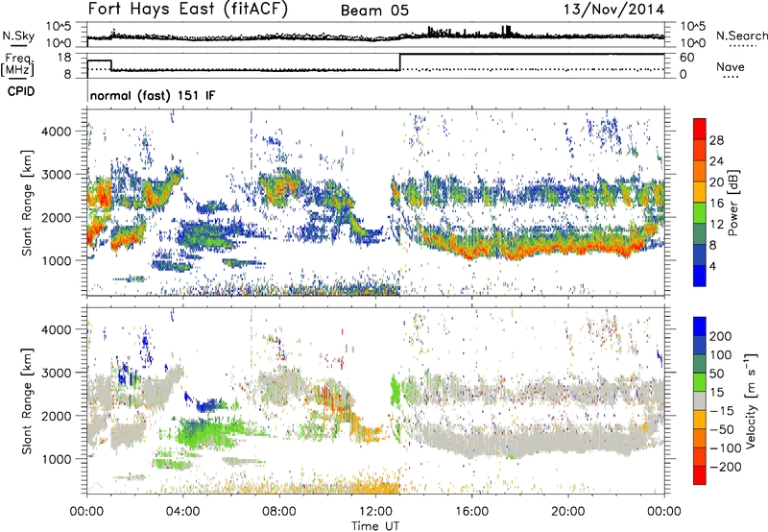Click the "18" frequency tick label
The height and width of the screenshot is (532, 768).
(x=64, y=58)
